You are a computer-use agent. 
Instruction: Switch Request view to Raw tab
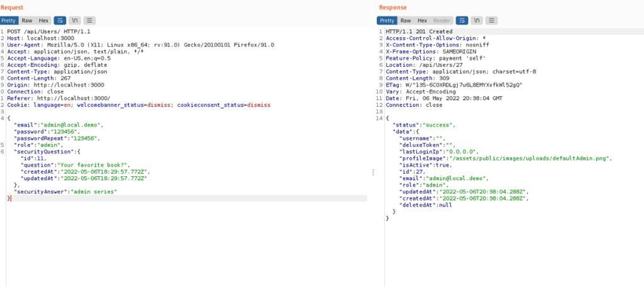coord(28,21)
